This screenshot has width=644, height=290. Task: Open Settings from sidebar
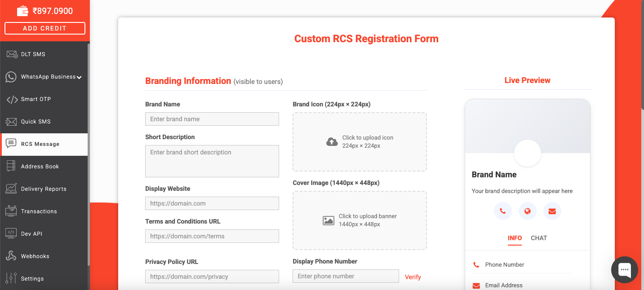point(44,279)
